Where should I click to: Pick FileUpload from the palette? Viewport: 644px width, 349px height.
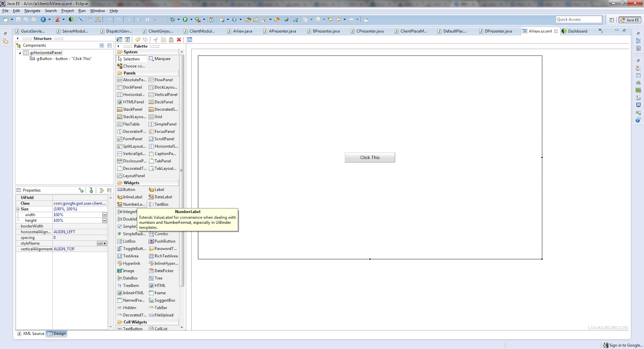click(x=161, y=315)
